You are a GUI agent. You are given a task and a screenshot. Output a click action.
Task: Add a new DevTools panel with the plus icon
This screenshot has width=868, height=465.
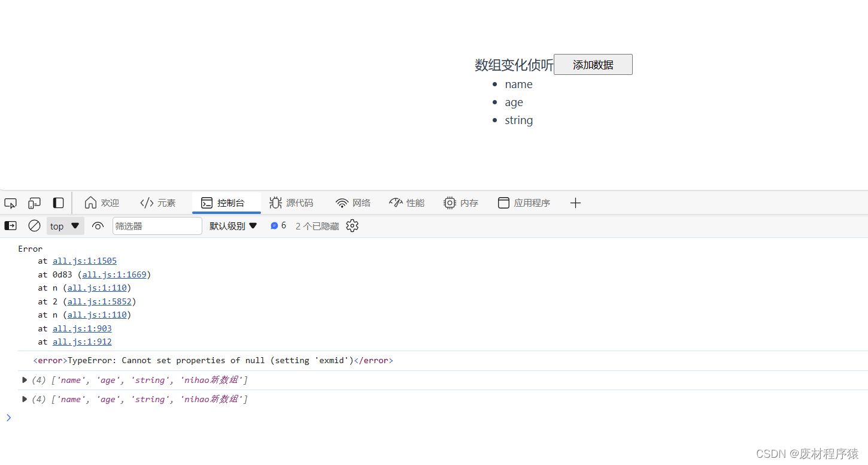point(575,203)
